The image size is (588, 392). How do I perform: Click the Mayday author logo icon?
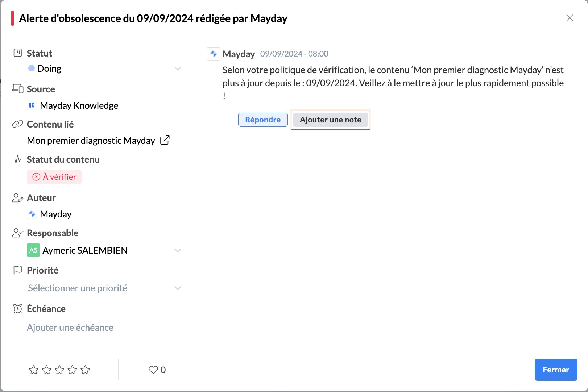(x=32, y=214)
